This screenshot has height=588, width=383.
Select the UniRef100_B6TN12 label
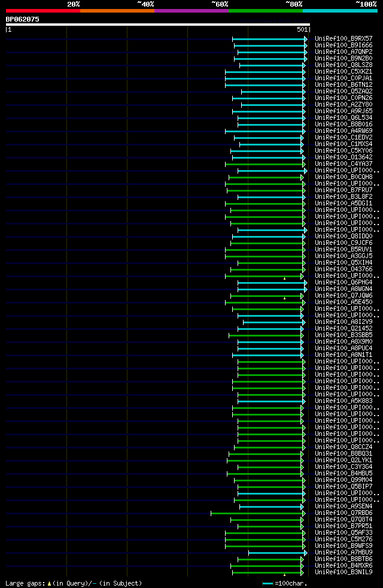click(344, 85)
